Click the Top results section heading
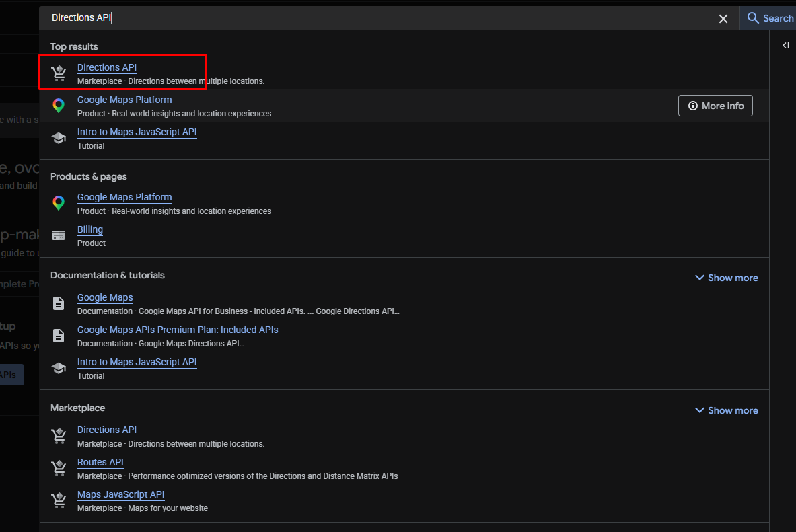This screenshot has width=796, height=532. [x=74, y=46]
